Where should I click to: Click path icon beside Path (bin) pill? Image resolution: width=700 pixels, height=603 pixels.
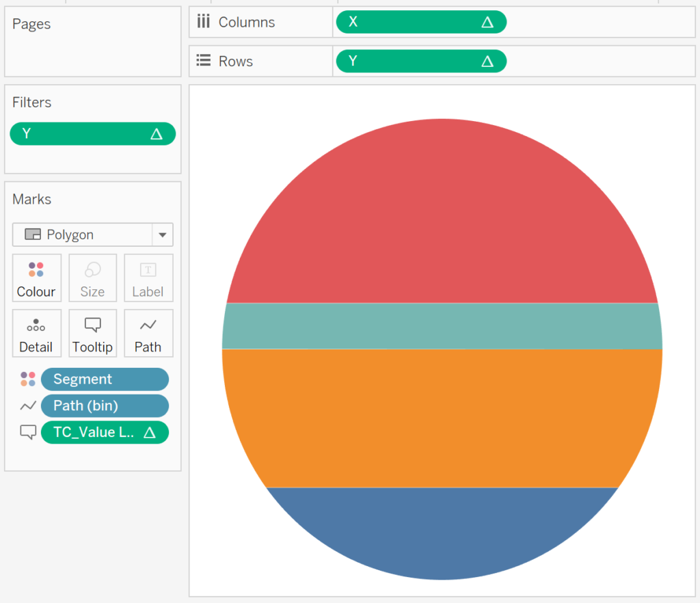(x=27, y=405)
